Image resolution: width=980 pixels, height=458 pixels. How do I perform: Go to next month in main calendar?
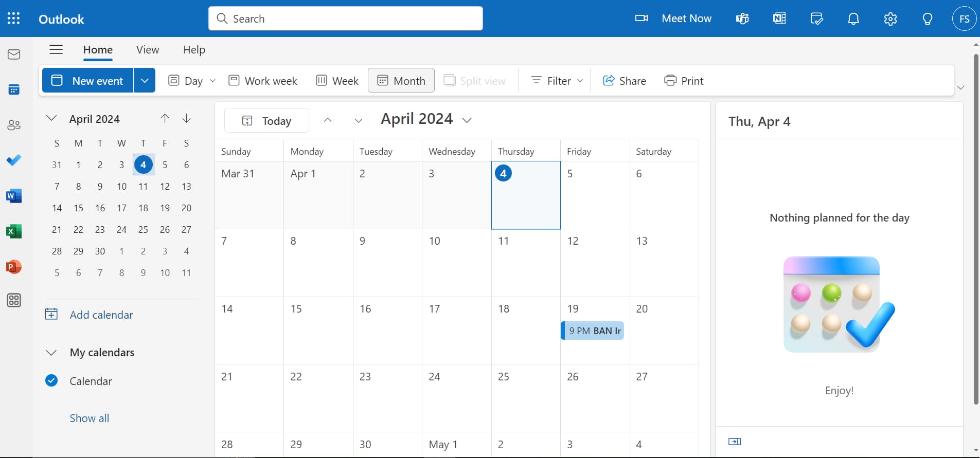pos(359,120)
